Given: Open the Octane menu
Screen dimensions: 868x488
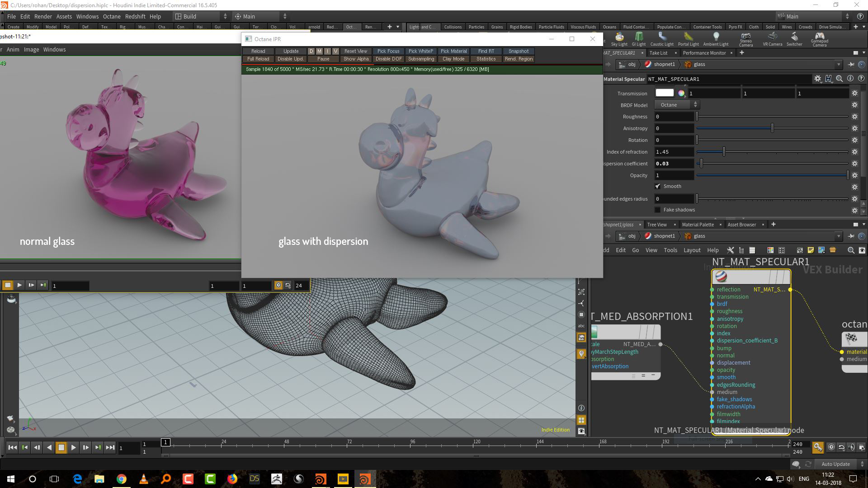Looking at the screenshot, I should [x=112, y=16].
